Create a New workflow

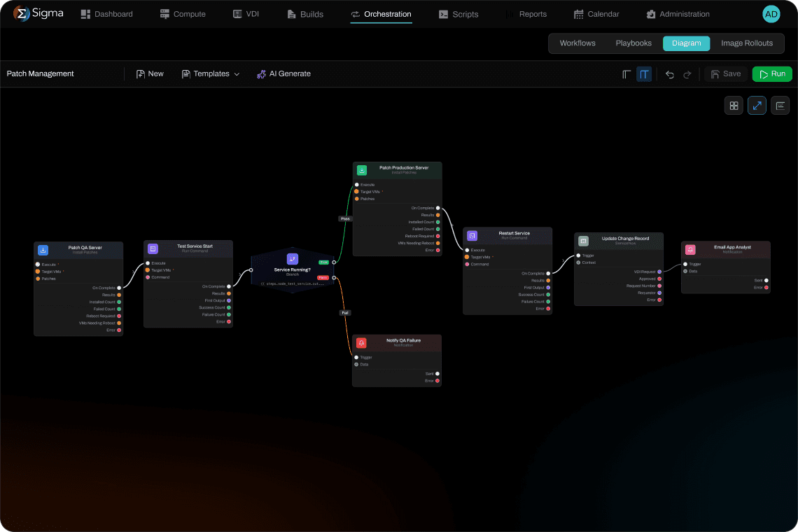150,73
